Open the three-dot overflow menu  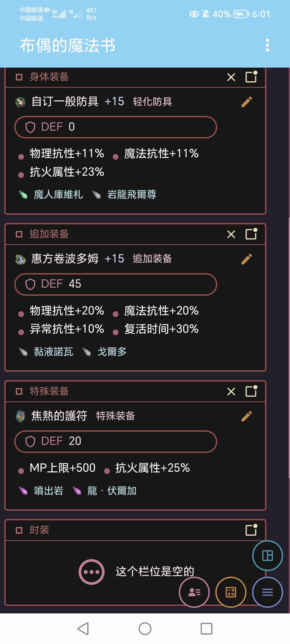pos(267,45)
